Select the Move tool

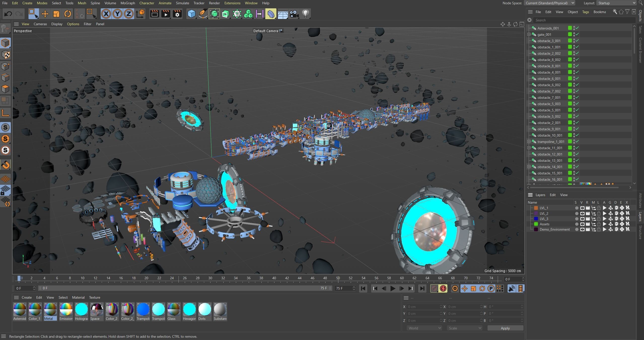pos(45,14)
